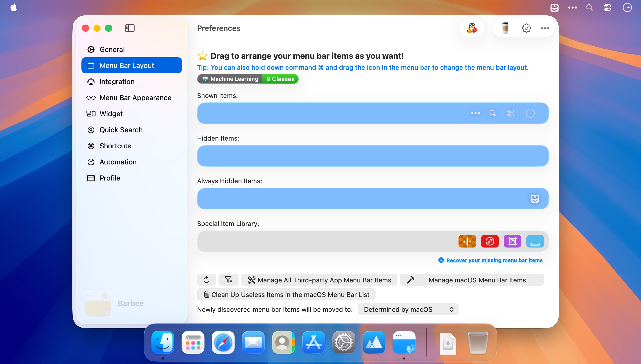Open Finder from the Dock
The height and width of the screenshot is (364, 641).
point(163,342)
